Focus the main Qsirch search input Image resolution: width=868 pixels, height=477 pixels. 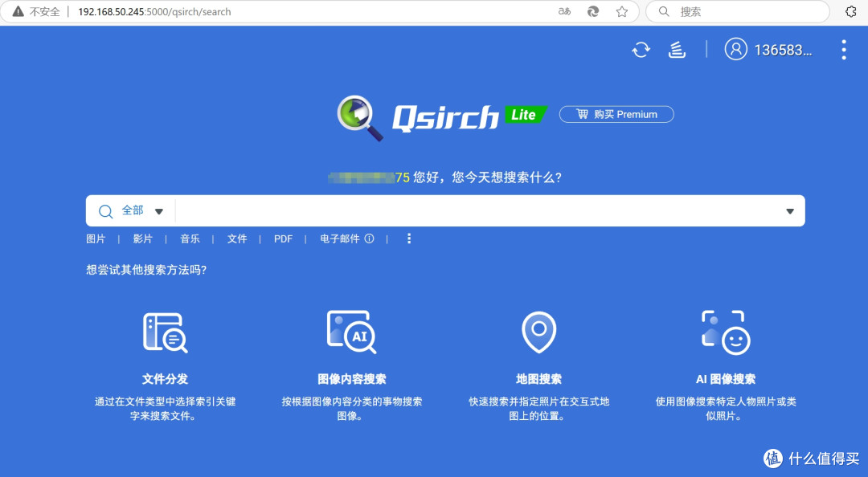476,211
